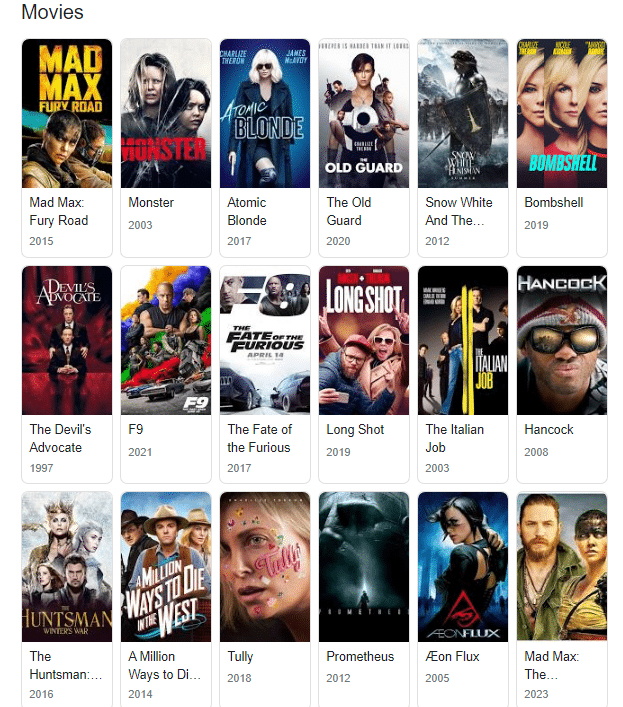Image resolution: width=623 pixels, height=707 pixels.
Task: Click the Hancock title label
Action: click(549, 429)
